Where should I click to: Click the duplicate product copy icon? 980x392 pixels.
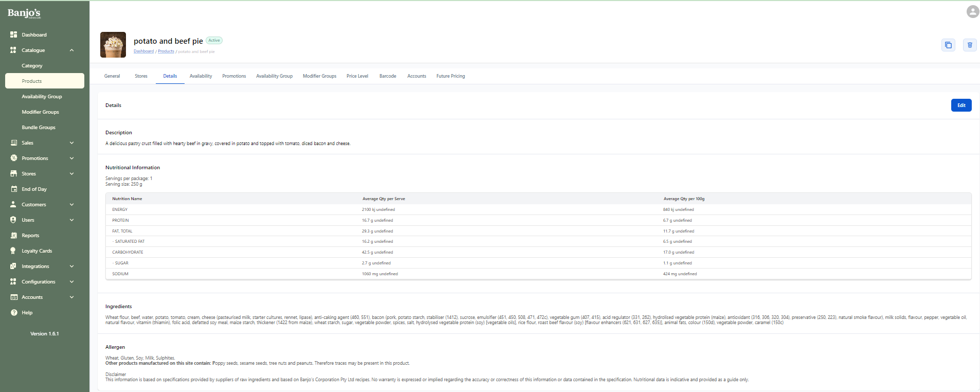(948, 45)
